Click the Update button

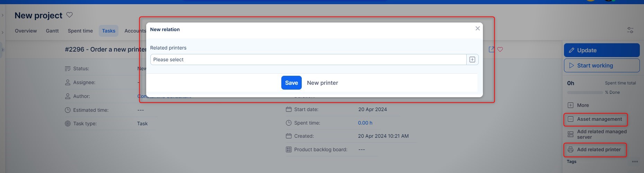(x=601, y=50)
